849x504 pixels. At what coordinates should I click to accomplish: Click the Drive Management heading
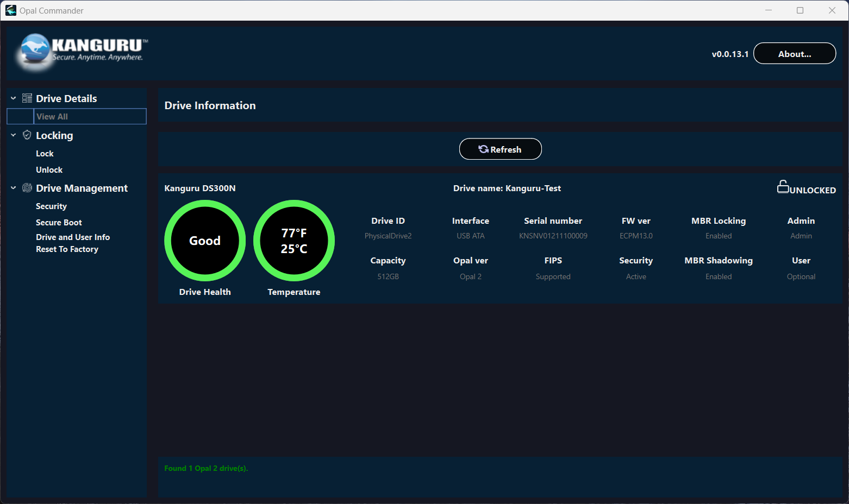pyautogui.click(x=82, y=188)
